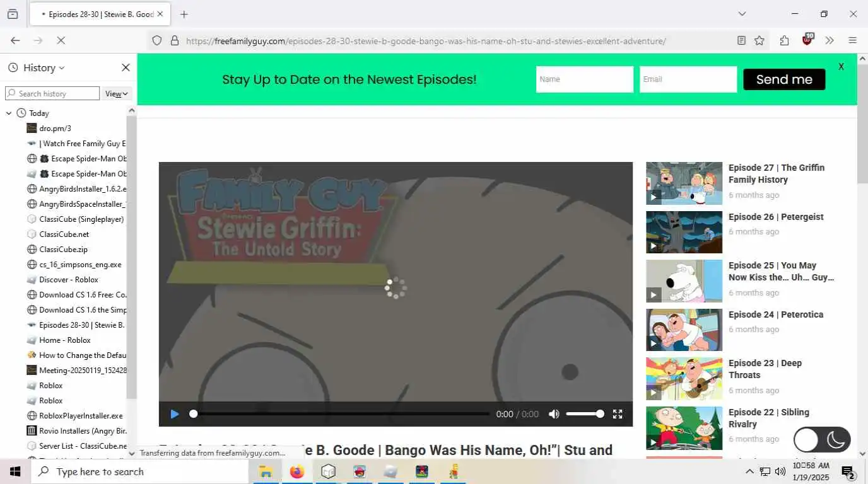Image resolution: width=868 pixels, height=484 pixels.
Task: Close the History sidebar
Action: (126, 67)
